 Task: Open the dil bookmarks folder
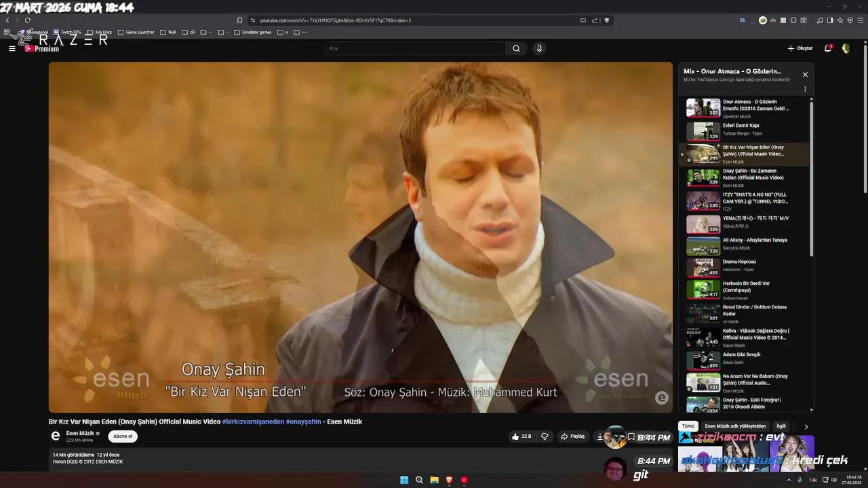189,32
